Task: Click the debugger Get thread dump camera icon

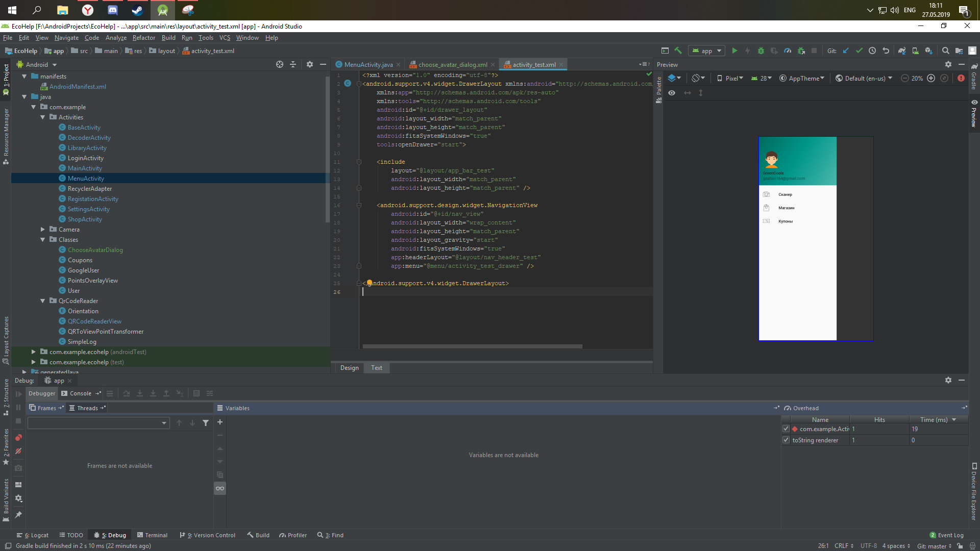Action: 18,468
